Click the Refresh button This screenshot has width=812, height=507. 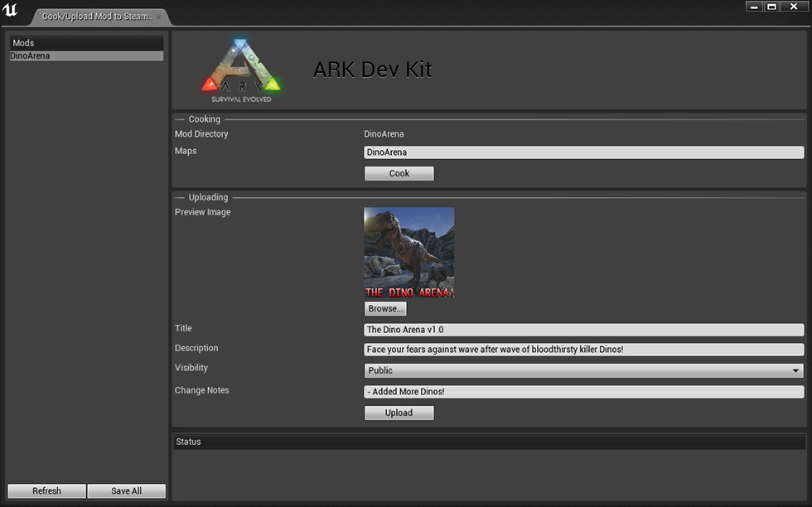click(46, 490)
